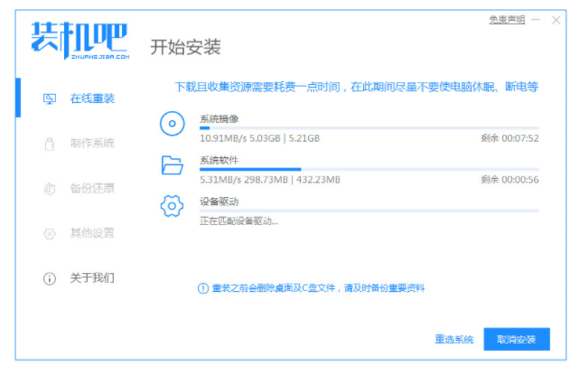Click the 系统镜像 download progress bar
The image size is (588, 367).
click(369, 128)
